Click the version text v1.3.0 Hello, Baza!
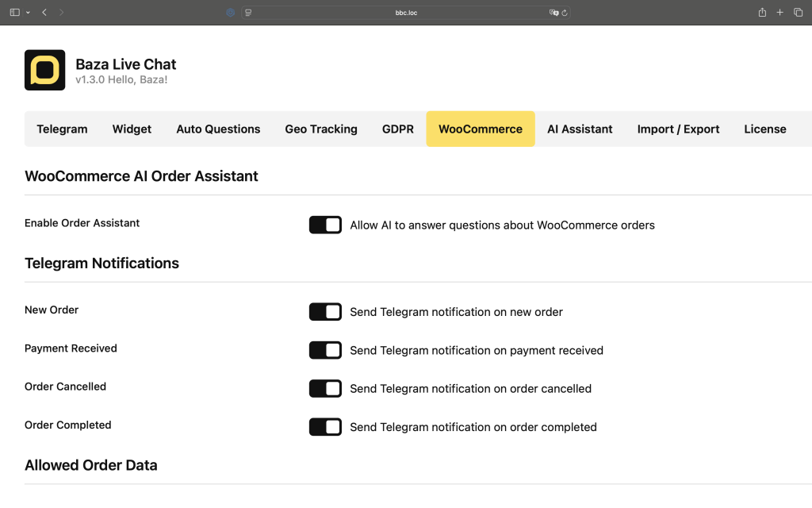Screen dimensions: 812x508 pos(121,80)
